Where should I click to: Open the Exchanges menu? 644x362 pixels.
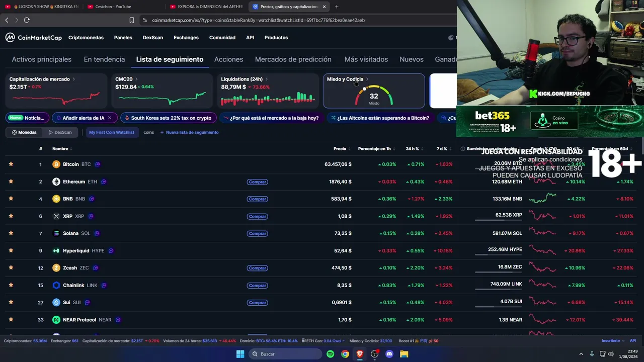coord(186,38)
